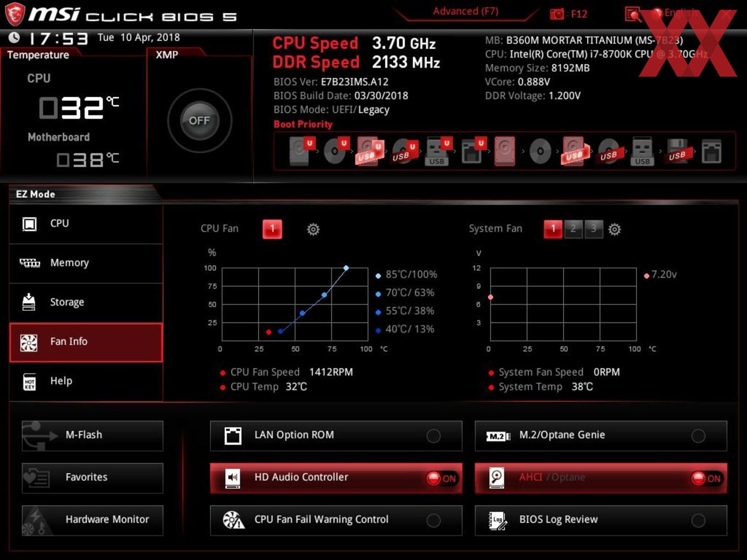This screenshot has height=560, width=747.
Task: Click the CPU Speed 3.70 GHz value
Action: [404, 43]
